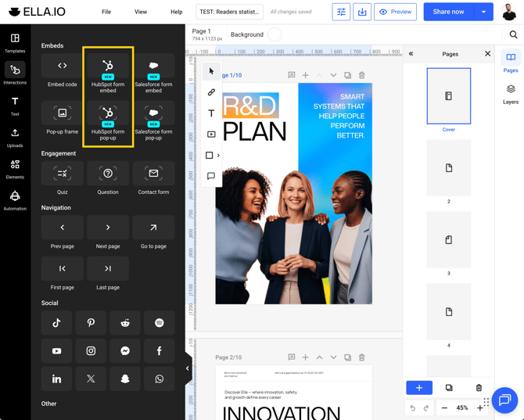Collapse the Pages panel with double chevron
The height and width of the screenshot is (420, 524).
411,54
